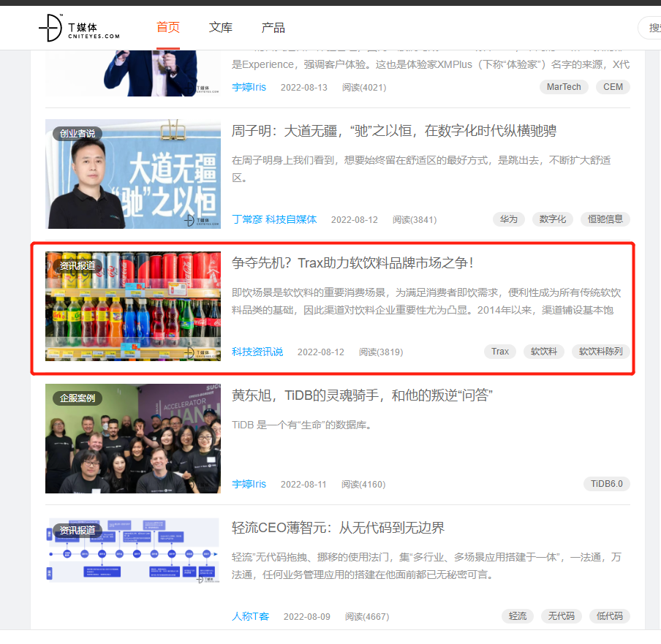Image resolution: width=661 pixels, height=644 pixels.
Task: Select the 低代码 tag
Action: click(610, 616)
